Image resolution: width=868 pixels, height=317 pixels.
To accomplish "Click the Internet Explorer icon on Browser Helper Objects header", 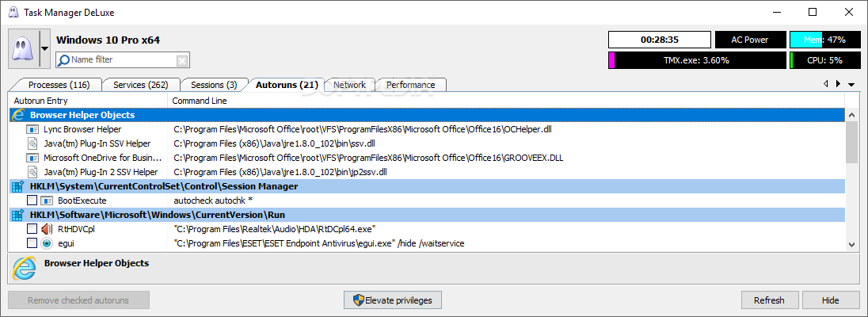I will (17, 115).
